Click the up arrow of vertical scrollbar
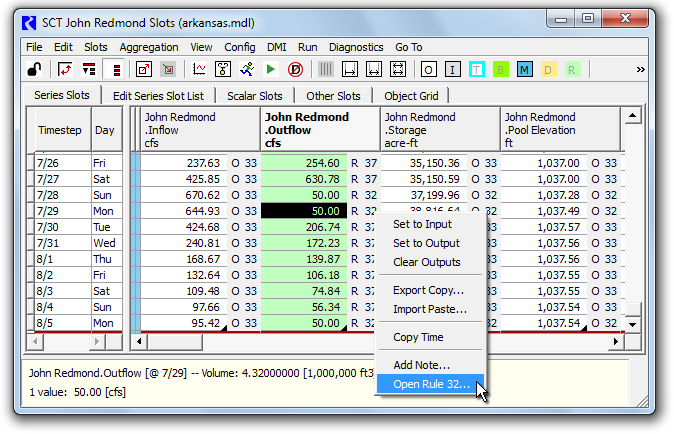The image size is (674, 434). click(632, 115)
